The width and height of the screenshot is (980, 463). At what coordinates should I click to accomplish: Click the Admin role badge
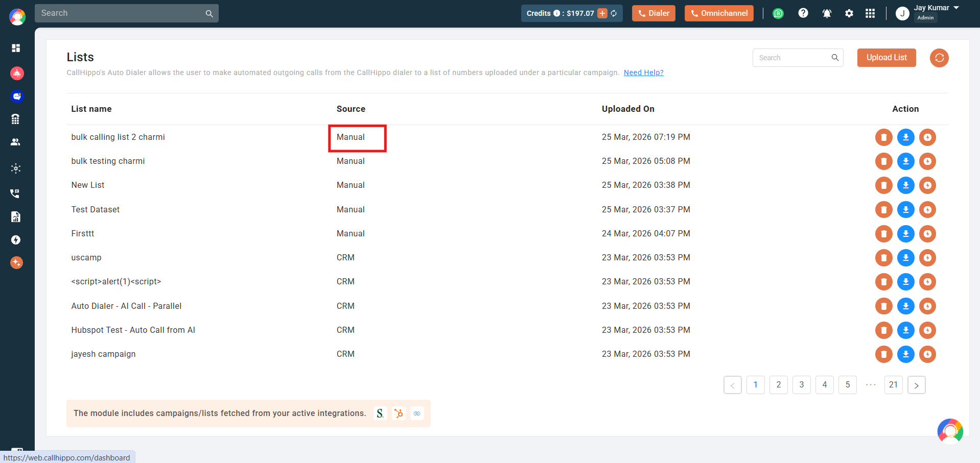point(925,18)
